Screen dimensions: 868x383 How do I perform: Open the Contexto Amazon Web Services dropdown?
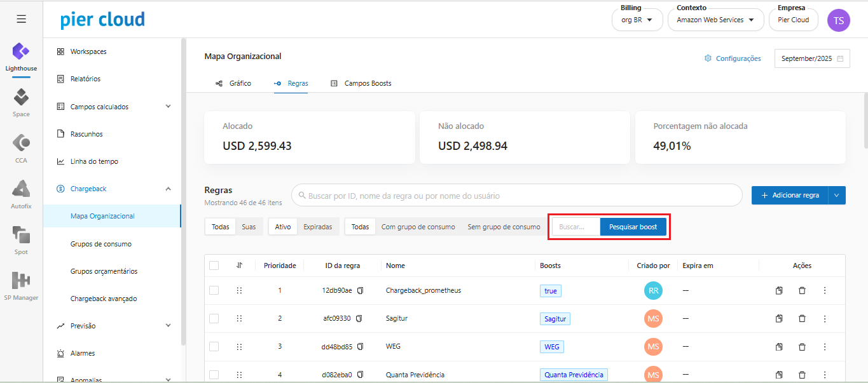(x=715, y=20)
